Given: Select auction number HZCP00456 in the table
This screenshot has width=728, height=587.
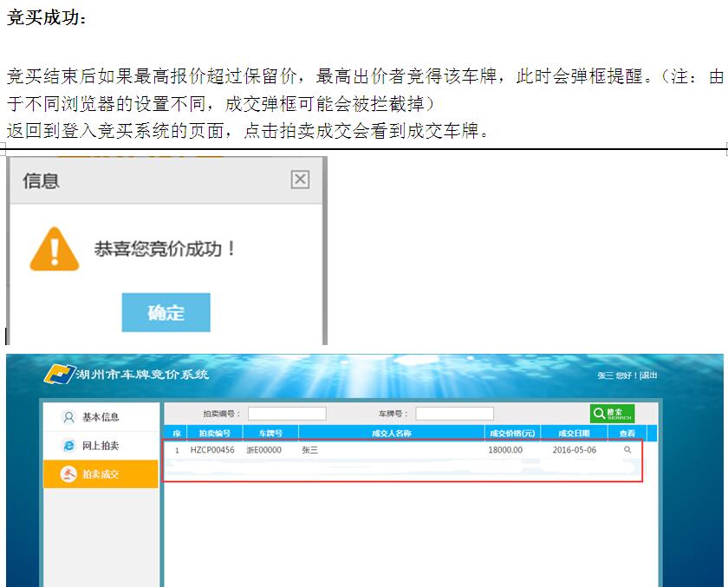Looking at the screenshot, I should pos(212,450).
